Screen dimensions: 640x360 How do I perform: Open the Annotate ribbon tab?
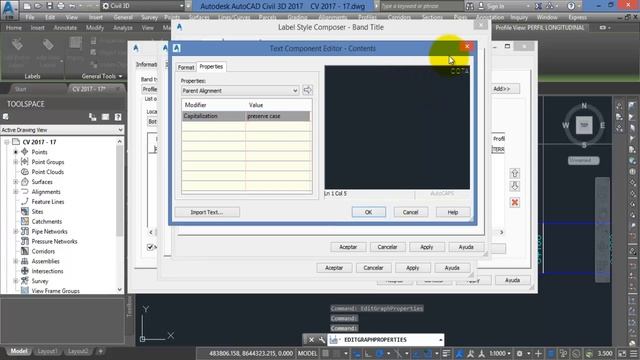click(x=65, y=28)
